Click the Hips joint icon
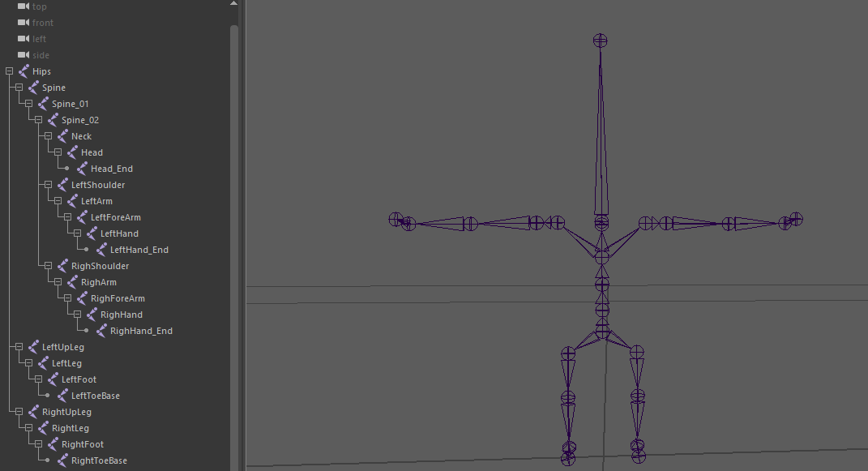Image resolution: width=868 pixels, height=471 pixels. click(x=24, y=71)
